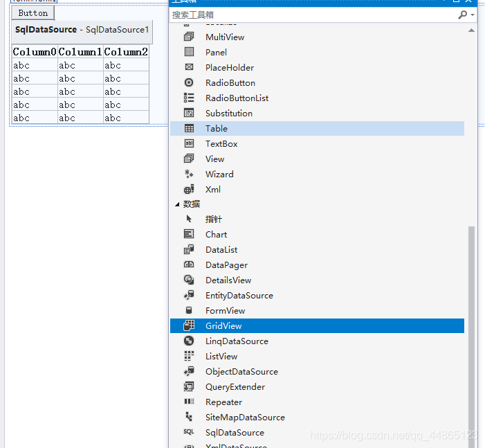
Task: Click the SqlDataSource label in toolbox
Action: (235, 433)
